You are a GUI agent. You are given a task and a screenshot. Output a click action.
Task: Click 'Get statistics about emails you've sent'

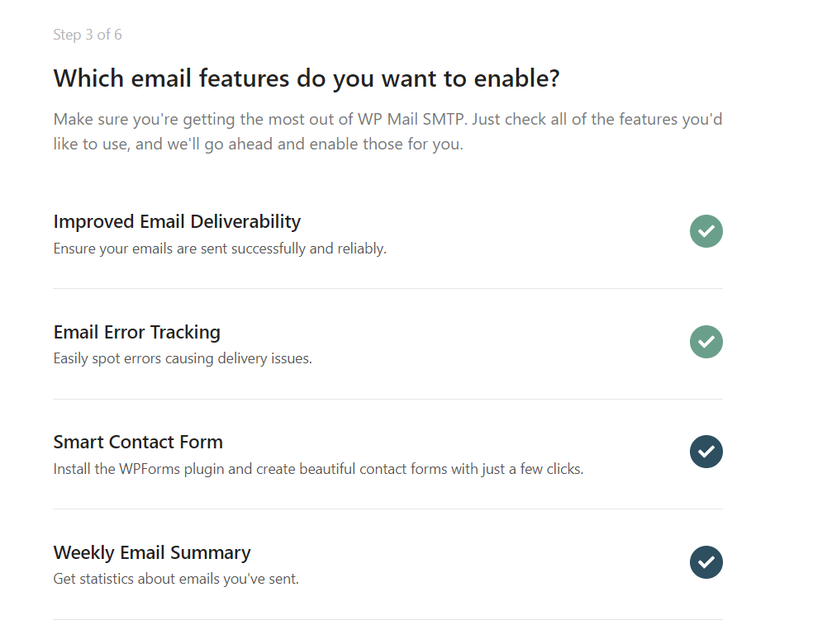click(x=176, y=579)
